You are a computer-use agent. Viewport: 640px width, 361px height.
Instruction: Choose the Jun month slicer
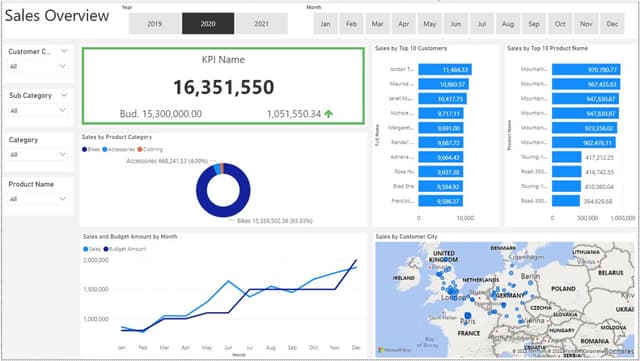[456, 24]
